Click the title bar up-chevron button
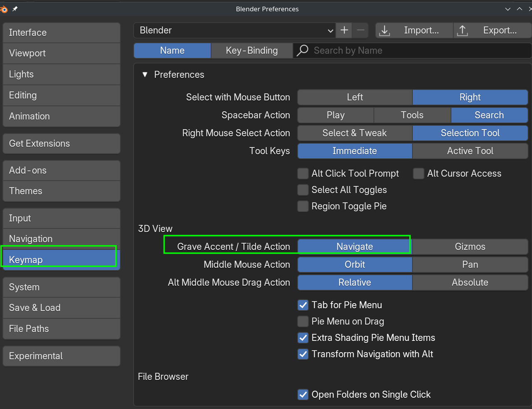The image size is (532, 409). coord(520,9)
